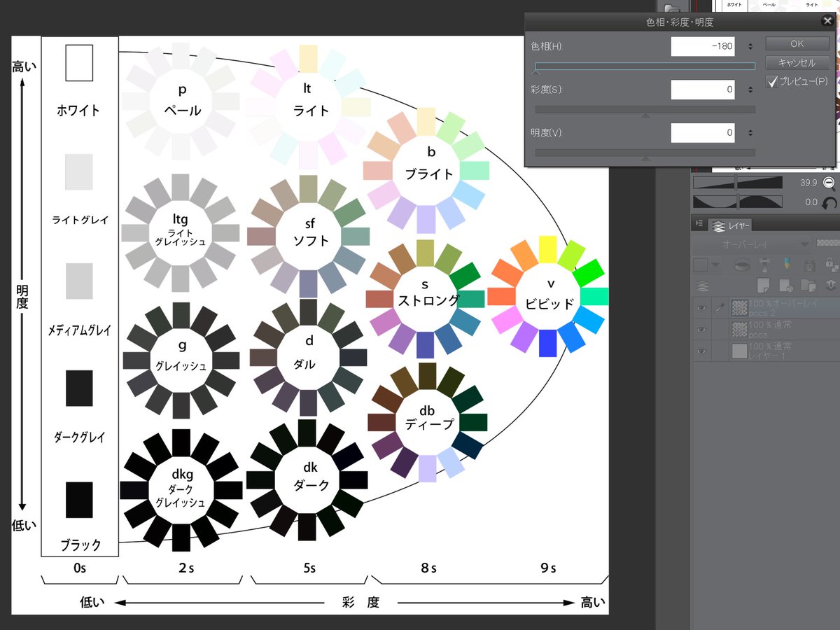Toggle set as draft layer pencil icon

point(787,264)
